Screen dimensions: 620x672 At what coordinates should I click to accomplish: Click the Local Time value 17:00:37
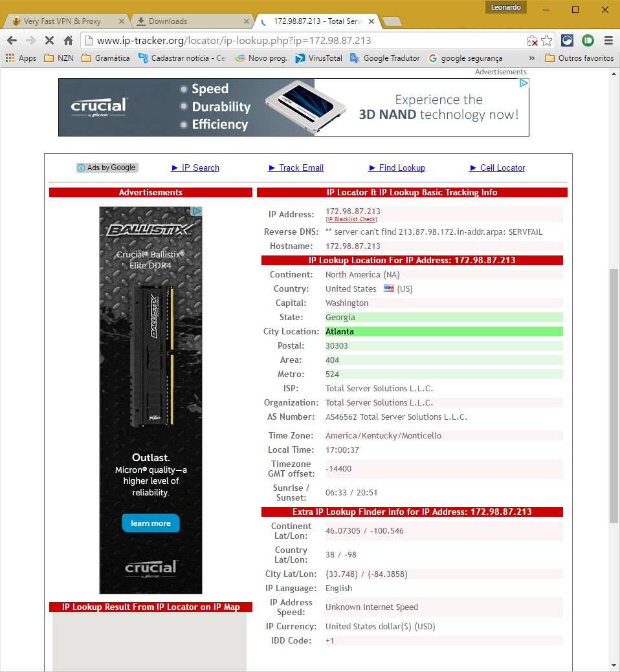click(x=342, y=450)
